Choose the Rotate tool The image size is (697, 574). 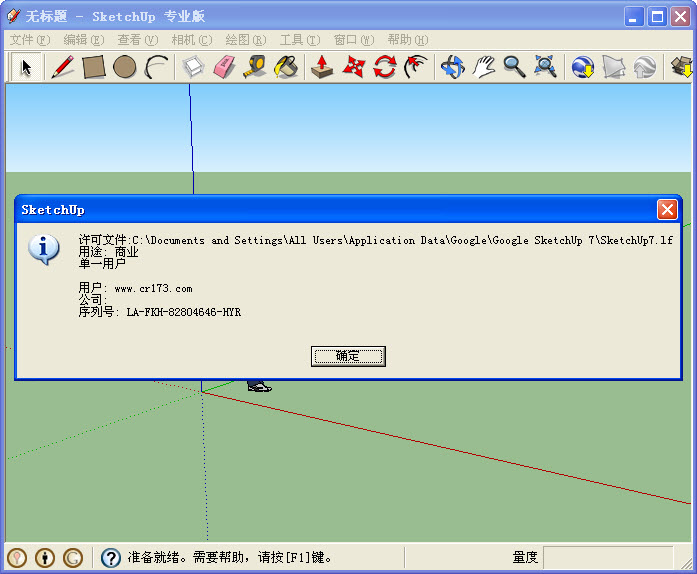pyautogui.click(x=385, y=67)
